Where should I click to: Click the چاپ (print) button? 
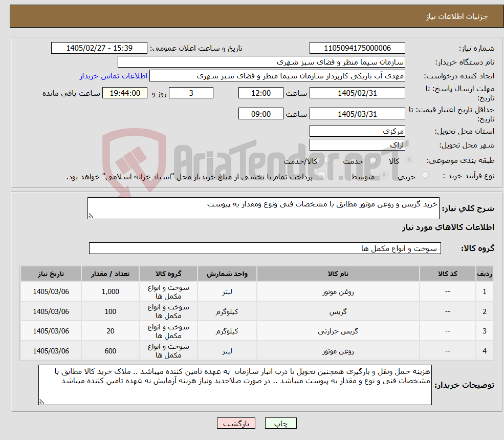(280, 423)
